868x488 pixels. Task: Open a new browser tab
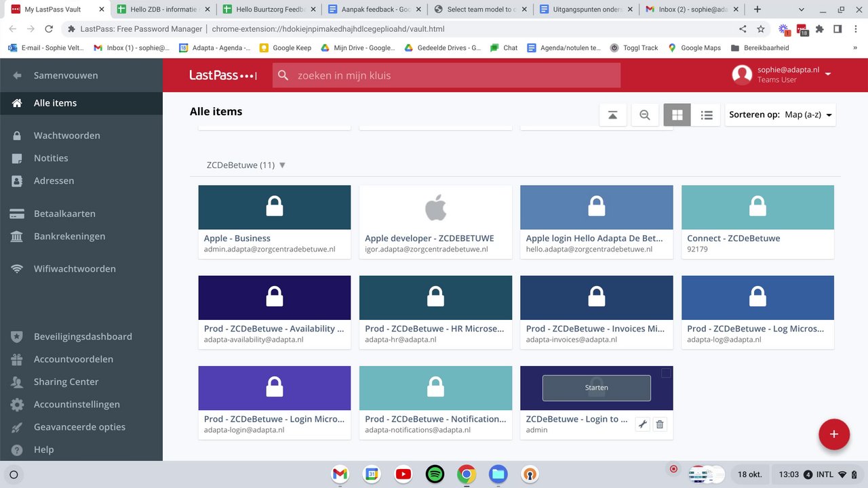[757, 9]
